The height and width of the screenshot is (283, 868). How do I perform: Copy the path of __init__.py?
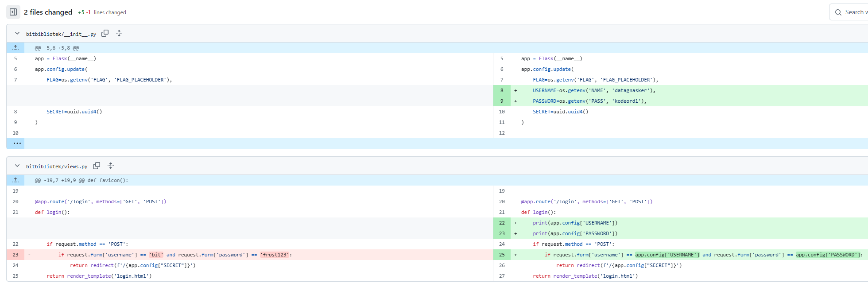[105, 33]
